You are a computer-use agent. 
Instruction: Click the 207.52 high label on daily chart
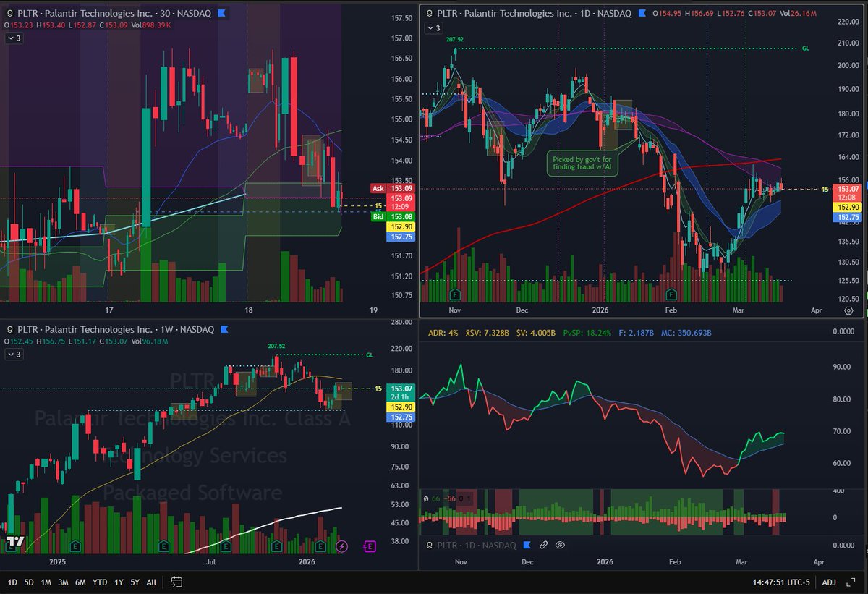pos(456,41)
